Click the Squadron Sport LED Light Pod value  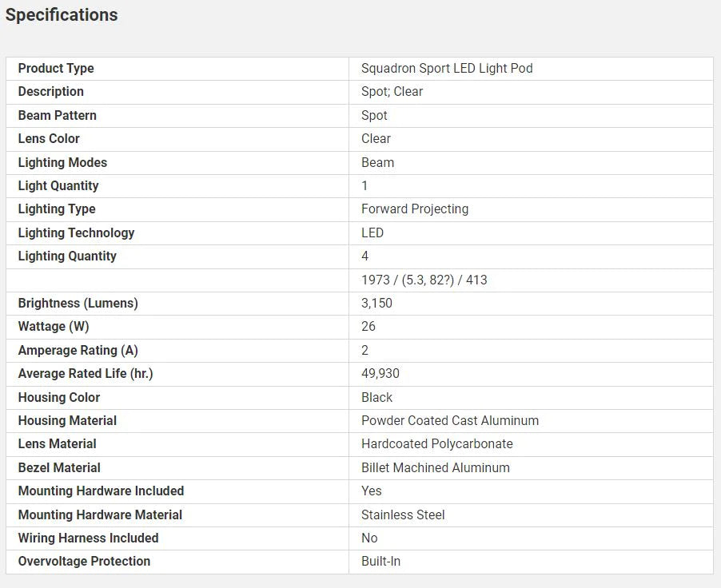[447, 69]
